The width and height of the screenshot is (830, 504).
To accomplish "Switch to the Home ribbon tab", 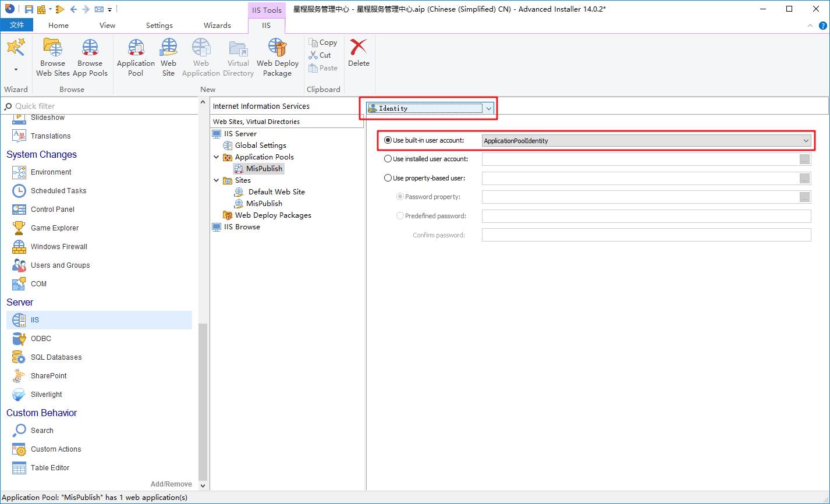I will click(x=58, y=26).
